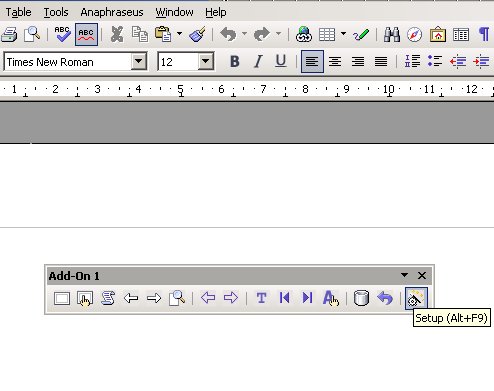Open Add-On 1 toolbar options dropdown arrow

(404, 275)
